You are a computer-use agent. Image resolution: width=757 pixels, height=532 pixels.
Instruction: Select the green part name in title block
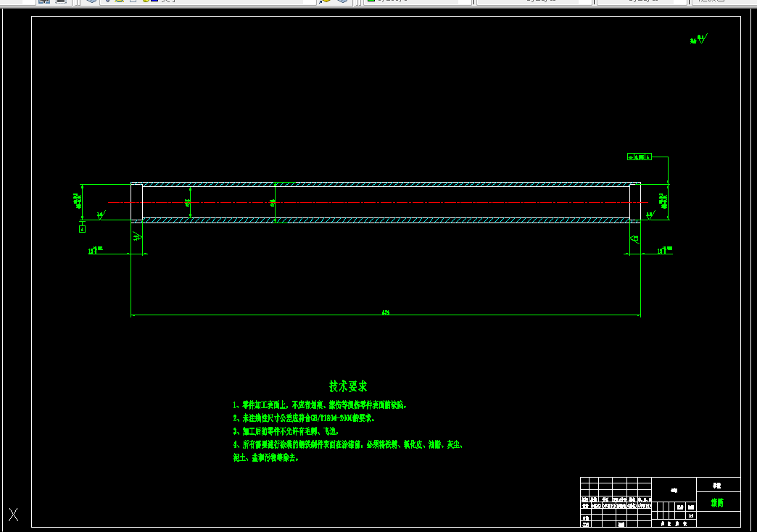717,503
